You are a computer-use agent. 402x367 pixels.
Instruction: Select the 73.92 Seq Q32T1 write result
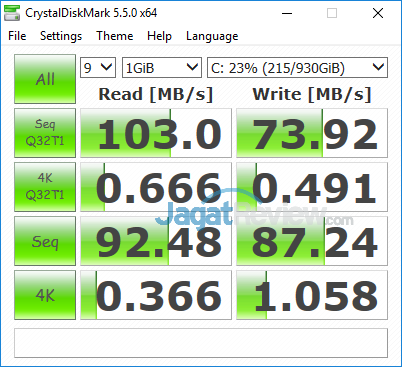(x=312, y=133)
